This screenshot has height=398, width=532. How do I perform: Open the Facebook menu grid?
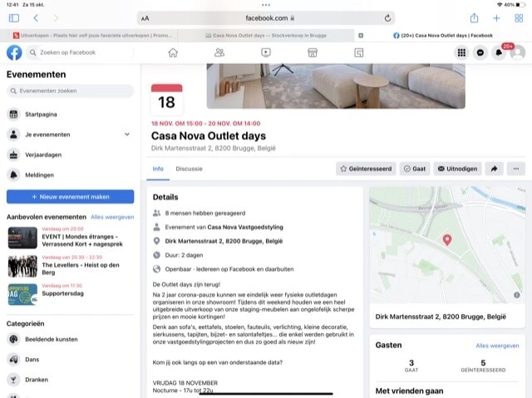click(461, 52)
